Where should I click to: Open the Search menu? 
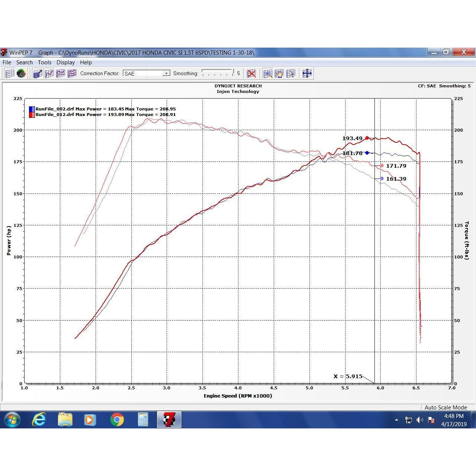tap(25, 62)
